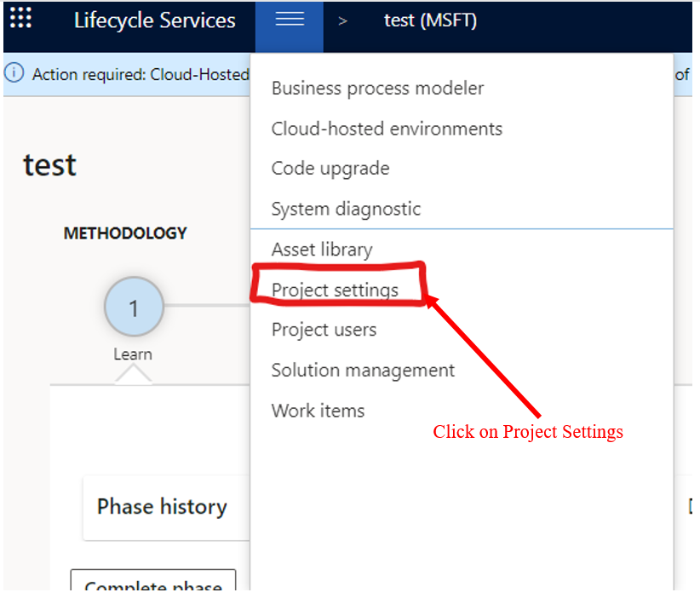Screen dimensions: 700x604
Task: Open the app launcher waffle icon
Action: click(x=20, y=19)
